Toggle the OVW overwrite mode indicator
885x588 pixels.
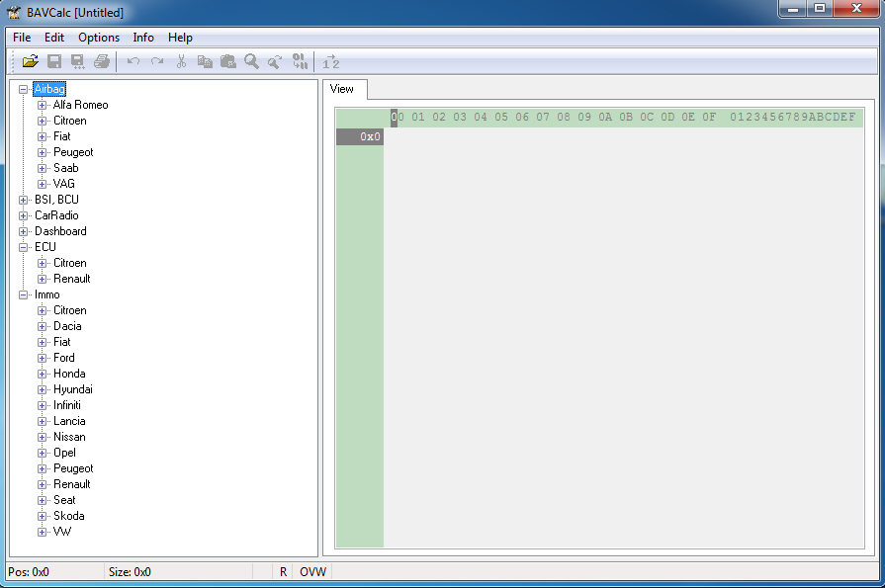click(312, 572)
